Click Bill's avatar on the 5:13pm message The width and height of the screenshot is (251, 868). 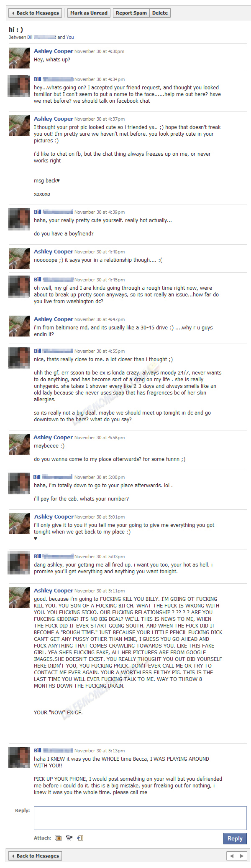pyautogui.click(x=19, y=757)
